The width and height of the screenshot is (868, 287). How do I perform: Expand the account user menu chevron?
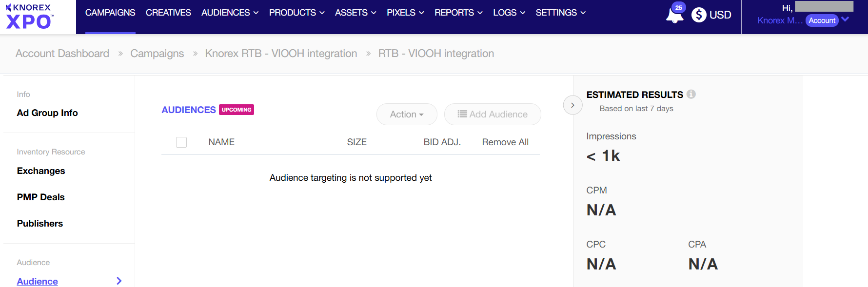click(x=846, y=19)
